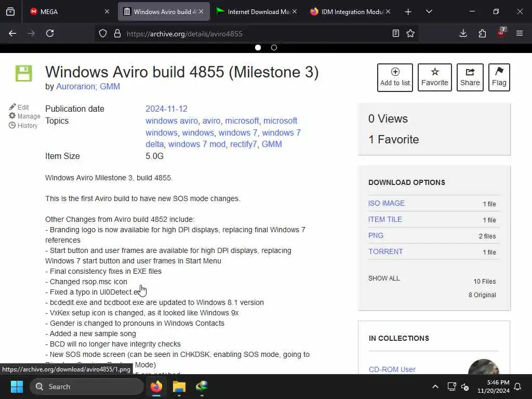Share this archive item
Viewport: 532px width, 399px height.
tap(470, 77)
